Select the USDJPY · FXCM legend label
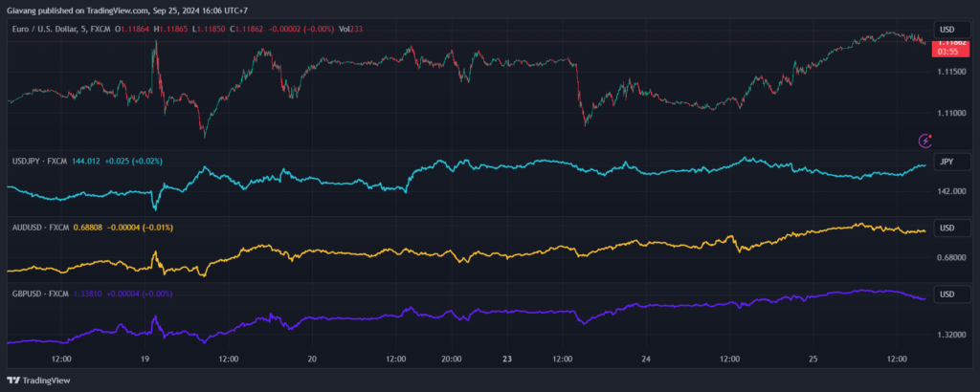Viewport: 980px width, 392px height. pos(39,161)
